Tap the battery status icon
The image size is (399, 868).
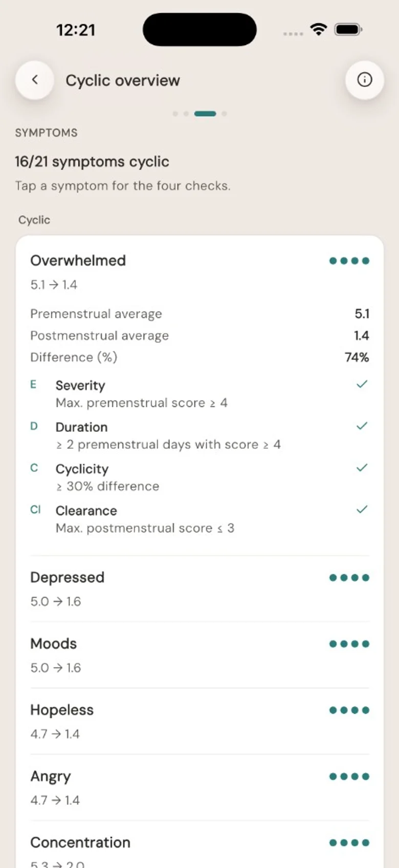coord(348,30)
